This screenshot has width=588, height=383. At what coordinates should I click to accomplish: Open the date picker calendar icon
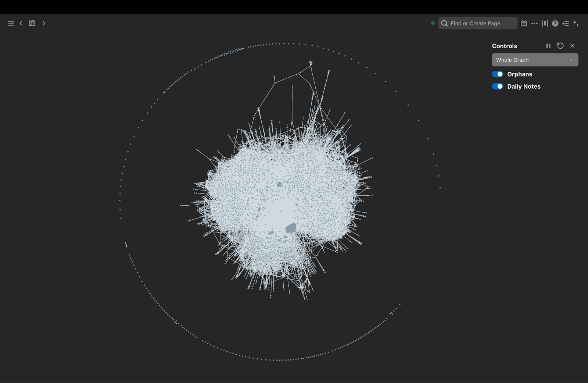pyautogui.click(x=524, y=23)
